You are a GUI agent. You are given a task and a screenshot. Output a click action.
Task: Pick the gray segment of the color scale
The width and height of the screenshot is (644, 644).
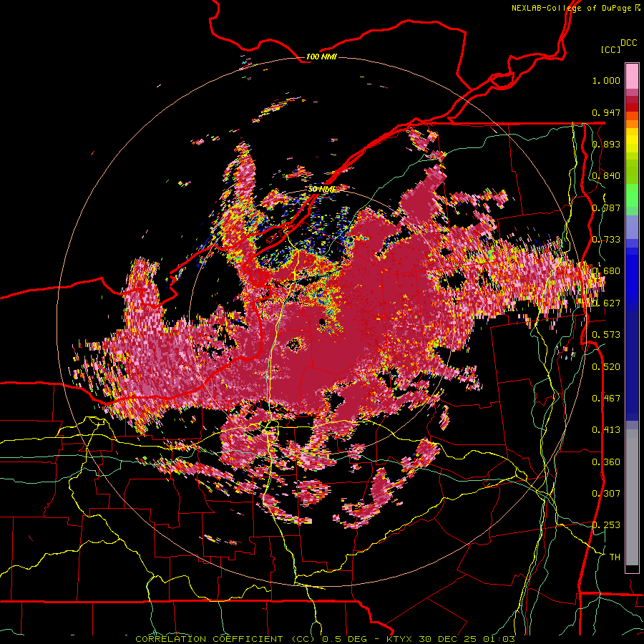[x=632, y=497]
